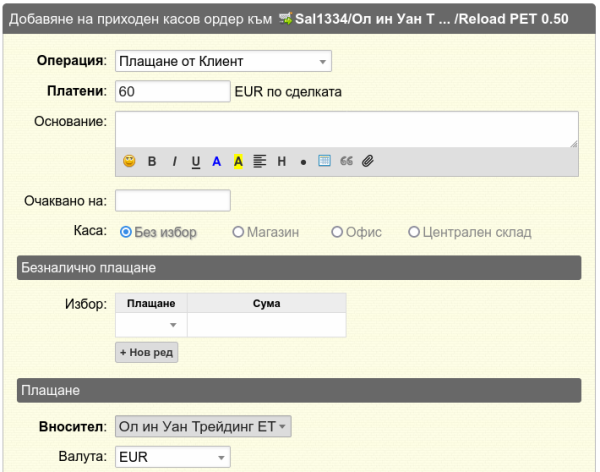
Task: Click the Сума column header
Action: coord(267,303)
